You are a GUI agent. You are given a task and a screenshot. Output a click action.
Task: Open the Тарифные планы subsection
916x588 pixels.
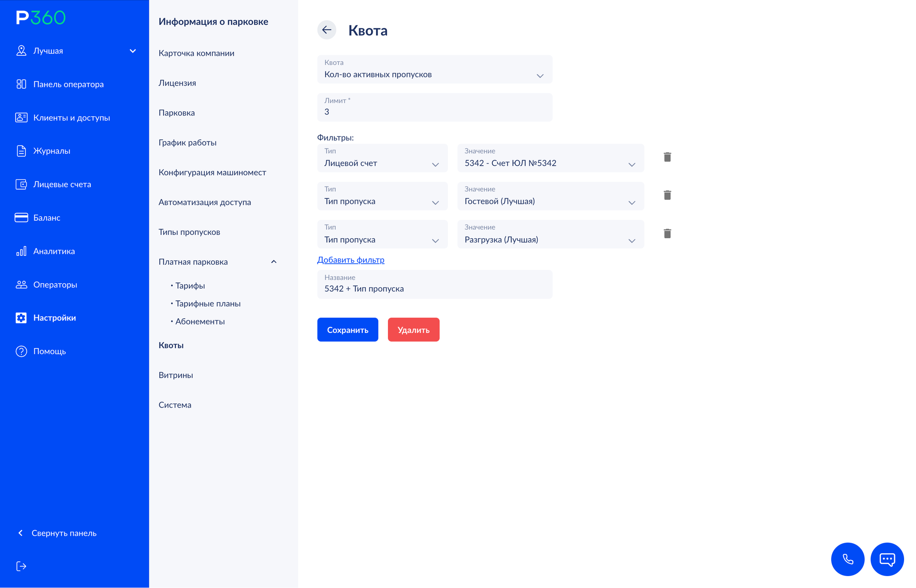[208, 304]
